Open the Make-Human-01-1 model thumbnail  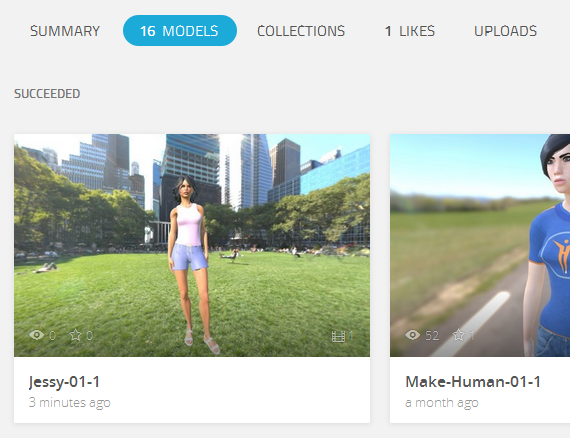[x=480, y=245]
